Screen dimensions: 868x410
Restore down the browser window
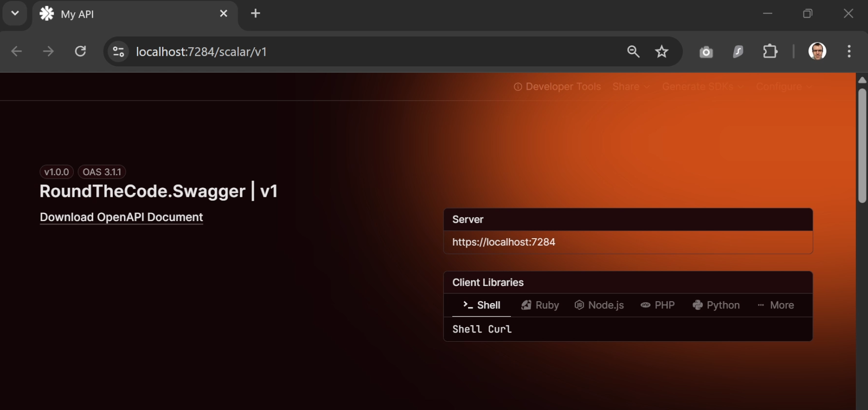[808, 14]
